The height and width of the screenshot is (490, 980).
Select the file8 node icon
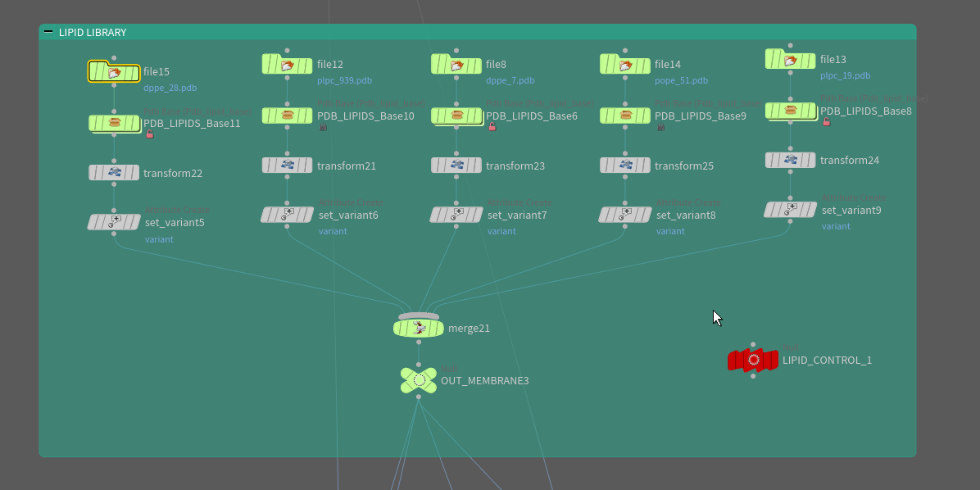tap(456, 65)
